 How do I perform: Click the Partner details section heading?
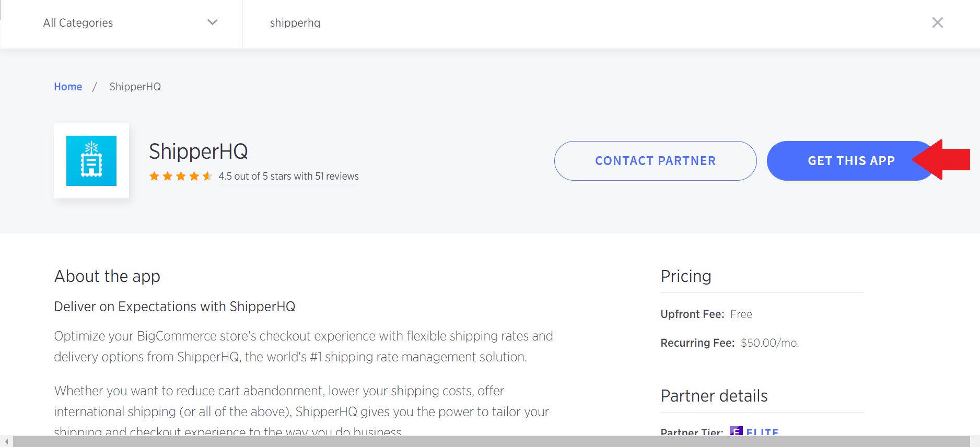tap(714, 396)
